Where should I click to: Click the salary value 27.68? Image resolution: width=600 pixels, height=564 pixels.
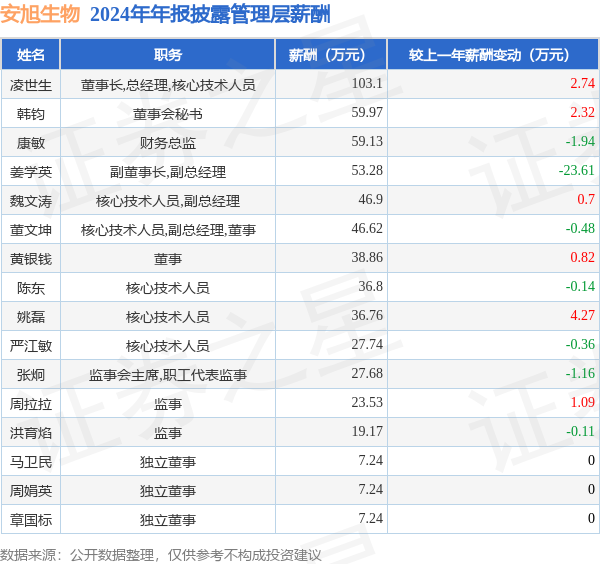click(367, 374)
